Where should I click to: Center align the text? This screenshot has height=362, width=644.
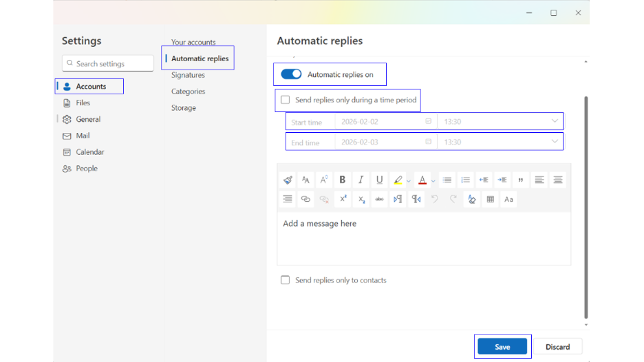pyautogui.click(x=558, y=180)
